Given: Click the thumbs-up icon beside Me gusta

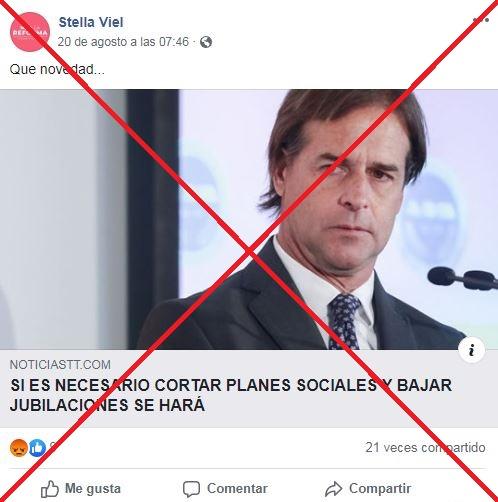Looking at the screenshot, I should (x=50, y=489).
